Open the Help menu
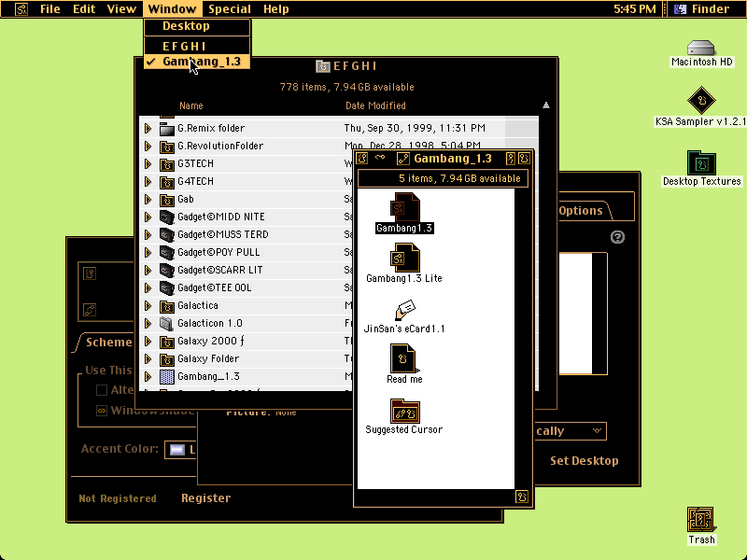Screen dimensions: 747x560 (x=275, y=9)
